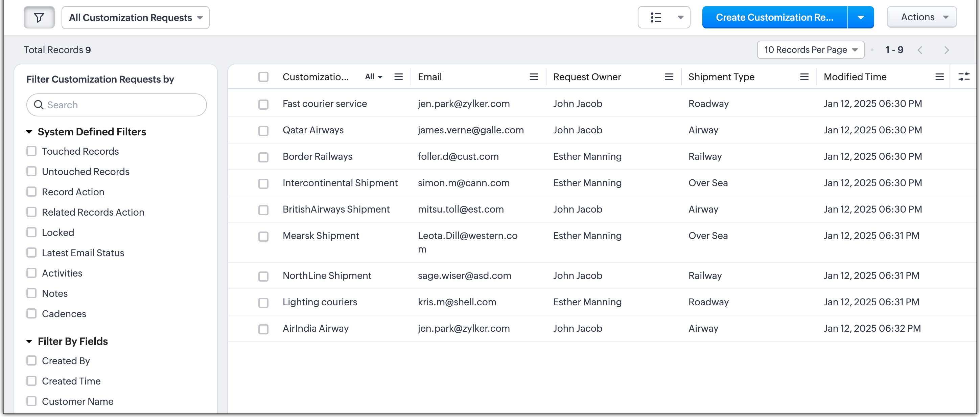
Task: Go to previous page arrow
Action: (x=920, y=50)
